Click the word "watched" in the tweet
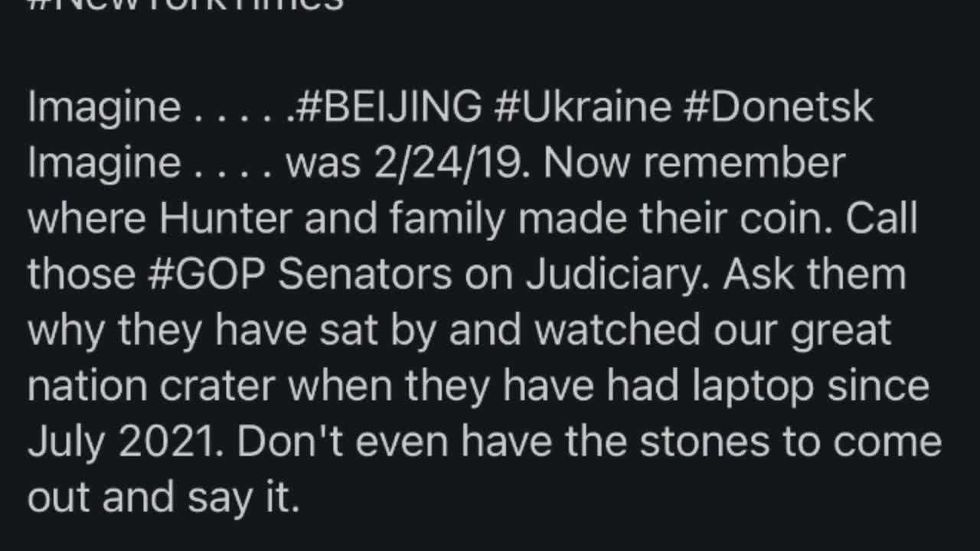The image size is (980, 551). [617, 331]
